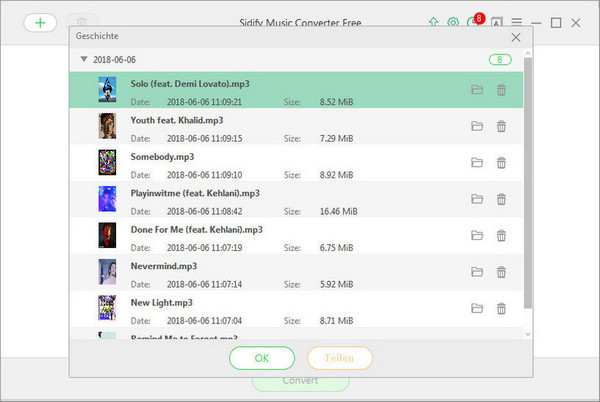This screenshot has height=402, width=600.
Task: Open the settings gear in title bar
Action: click(x=453, y=22)
